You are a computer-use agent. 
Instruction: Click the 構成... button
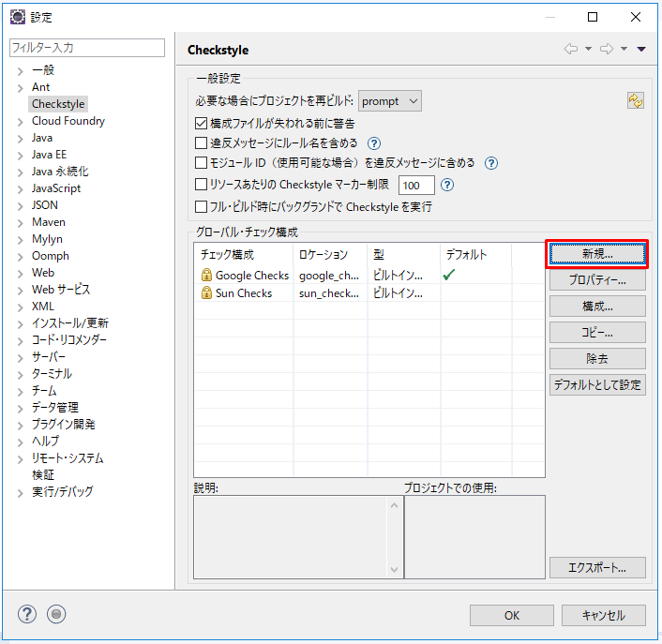[597, 306]
